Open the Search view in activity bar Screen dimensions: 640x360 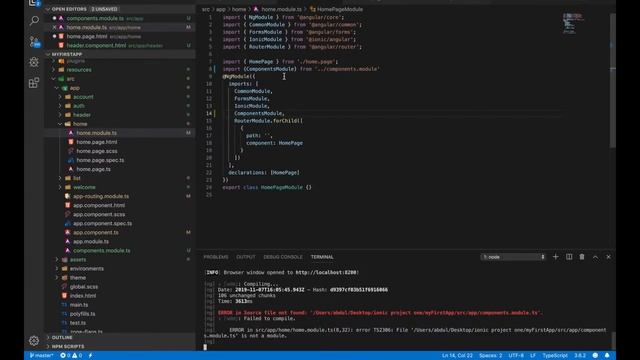point(34,20)
